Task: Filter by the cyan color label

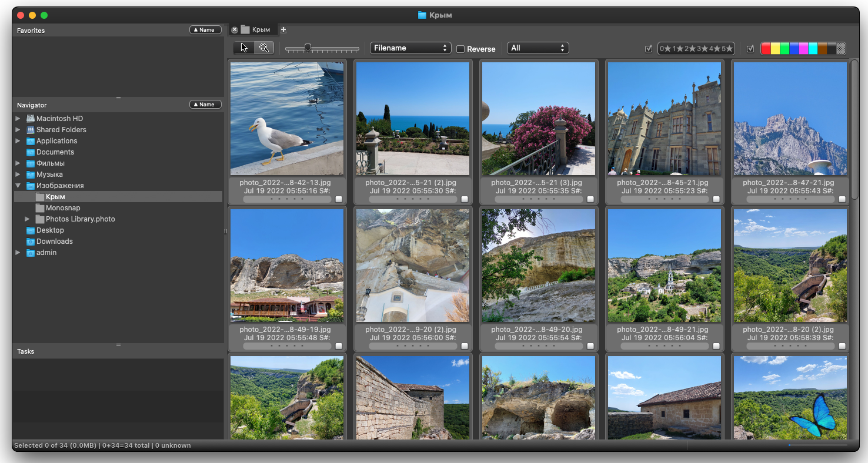Action: click(x=813, y=49)
